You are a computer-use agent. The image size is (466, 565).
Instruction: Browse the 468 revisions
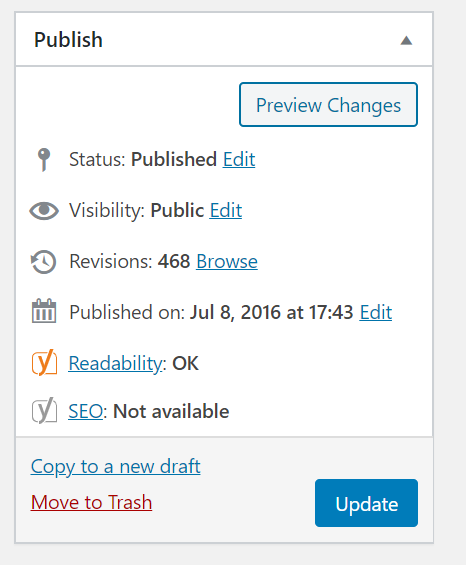[227, 261]
